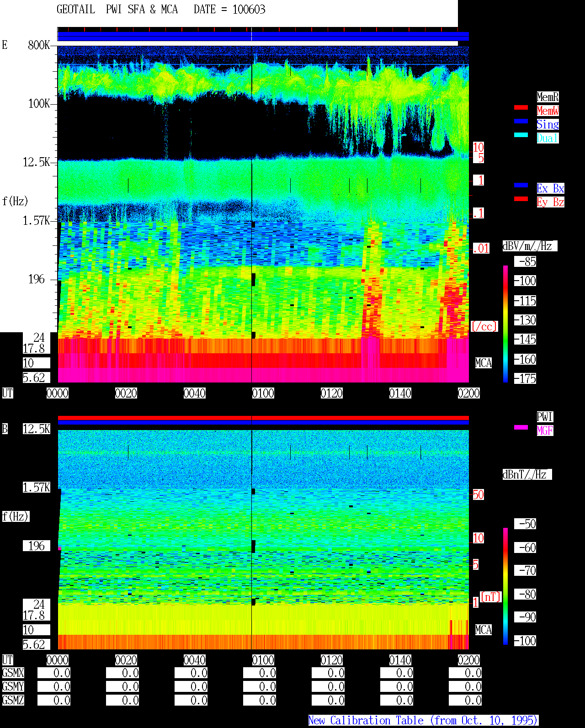
Task: Click the red Ey Bz legend swatch
Action: tap(521, 199)
